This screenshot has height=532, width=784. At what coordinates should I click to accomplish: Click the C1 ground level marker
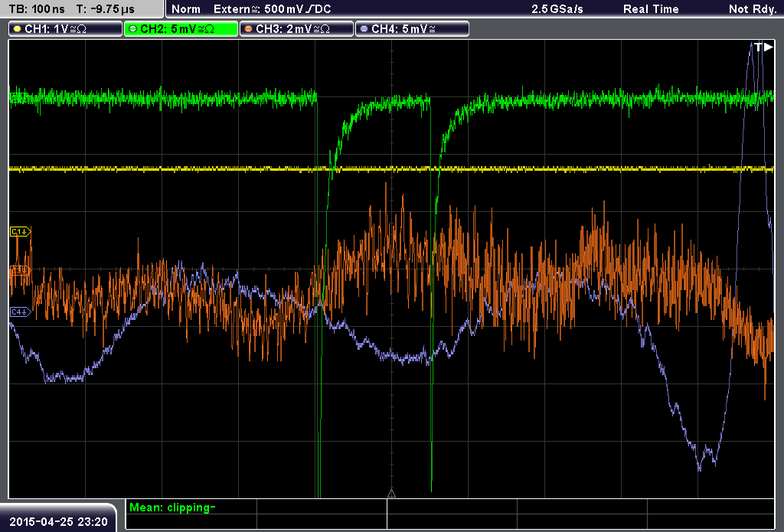coord(21,231)
